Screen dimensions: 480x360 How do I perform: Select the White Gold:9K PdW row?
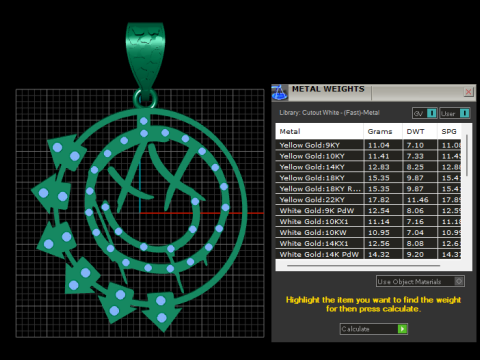click(x=369, y=211)
